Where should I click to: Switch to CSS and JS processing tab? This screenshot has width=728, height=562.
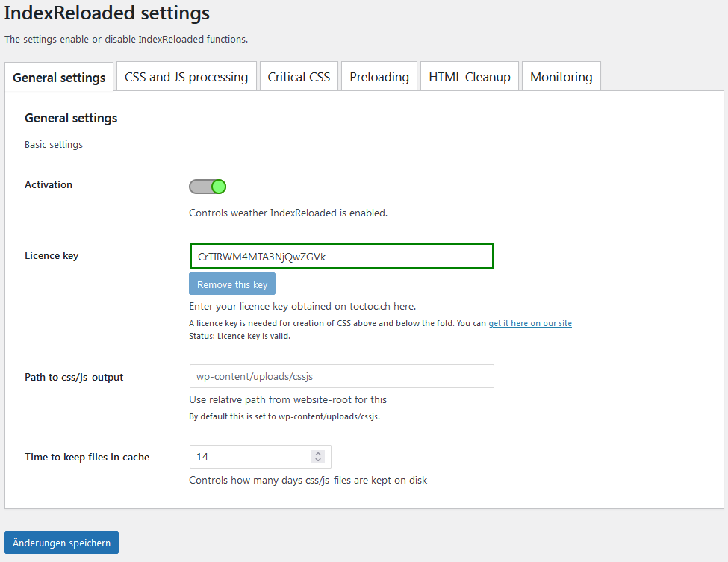pyautogui.click(x=186, y=77)
